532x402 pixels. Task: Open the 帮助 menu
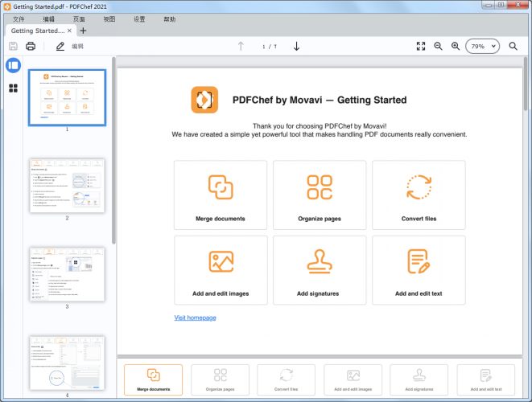point(170,19)
